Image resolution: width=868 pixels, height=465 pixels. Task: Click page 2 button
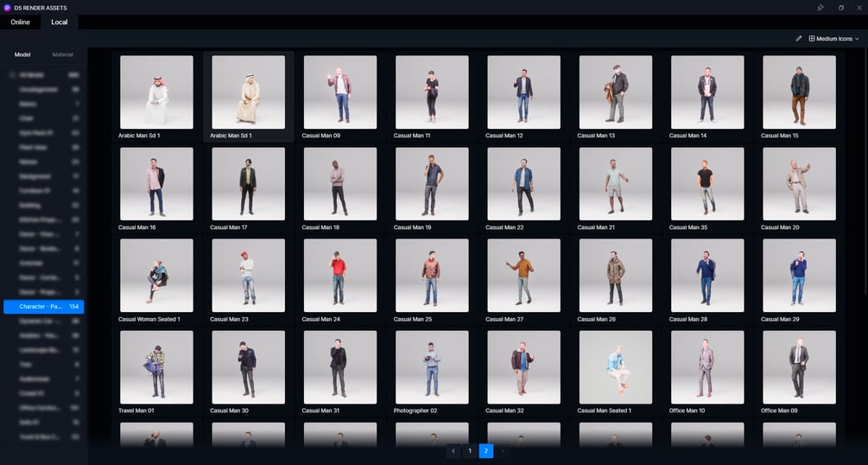pos(486,451)
